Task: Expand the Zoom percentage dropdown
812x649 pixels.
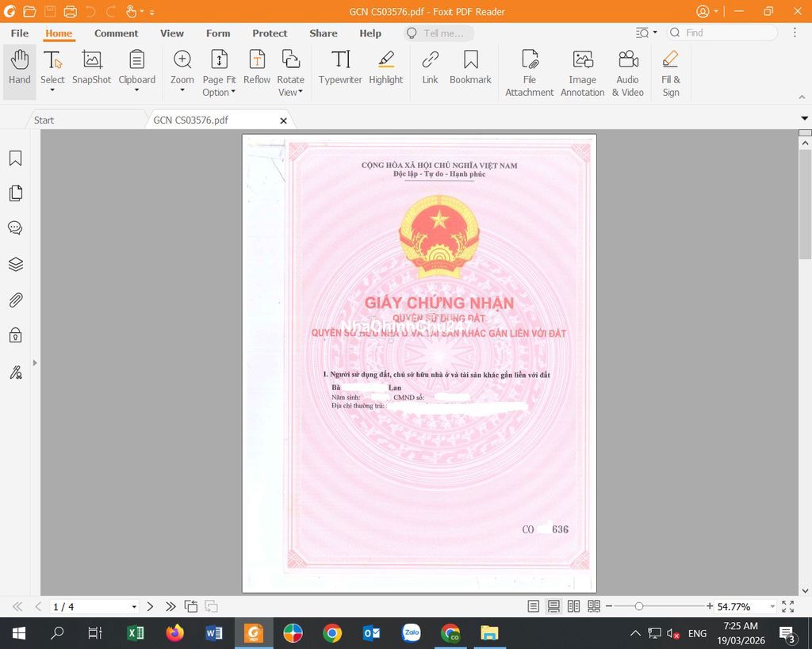Action: 772,607
